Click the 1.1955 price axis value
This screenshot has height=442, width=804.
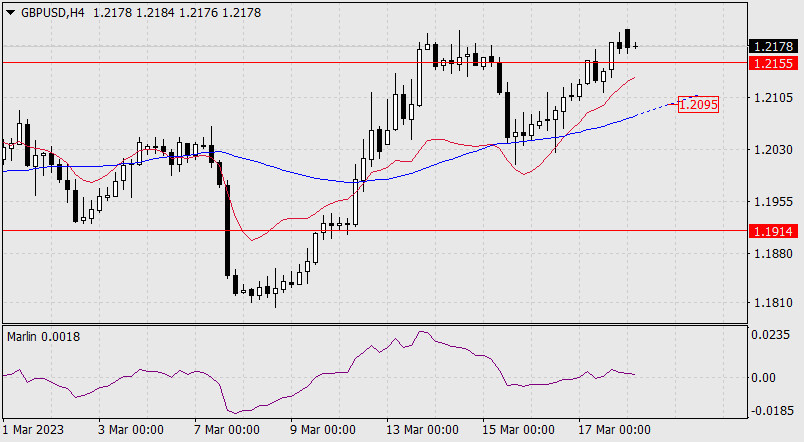pos(772,201)
